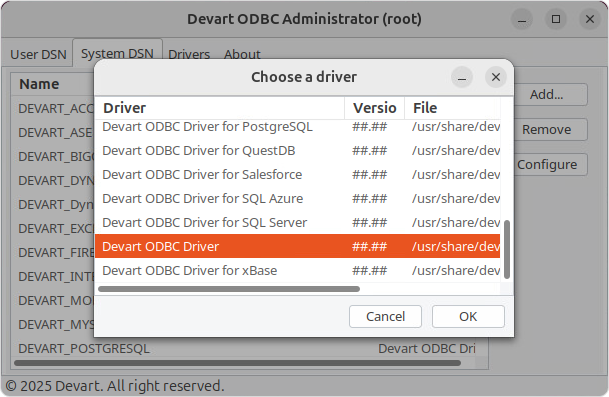Select the DEVART_FIRE data source row
Viewport: 609px width, 397px height.
click(53, 252)
